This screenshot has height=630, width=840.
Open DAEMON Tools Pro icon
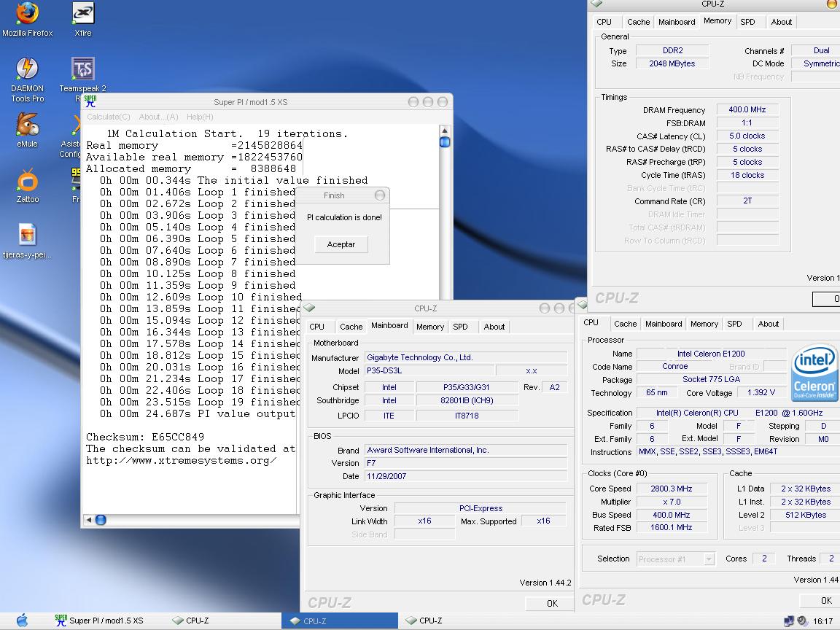[27, 79]
